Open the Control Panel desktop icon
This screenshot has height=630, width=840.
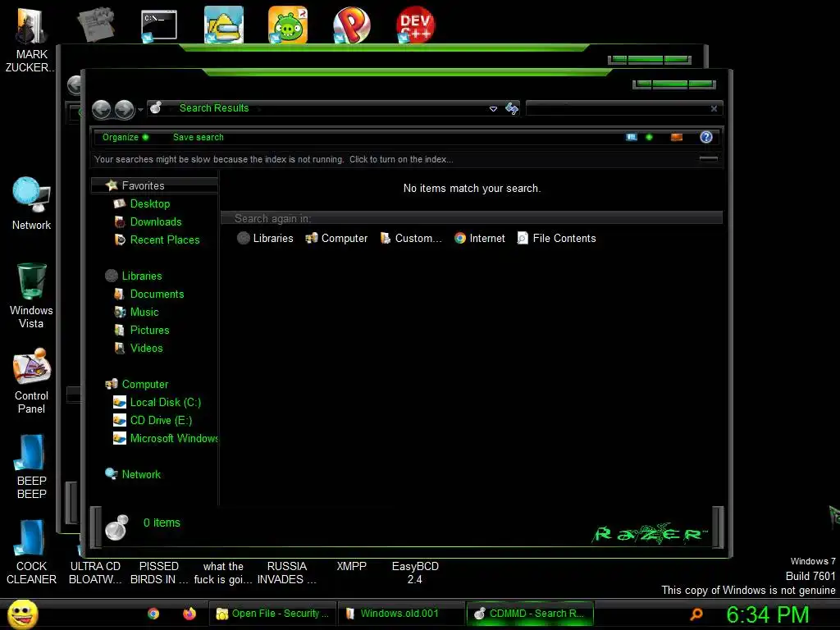[x=31, y=381]
